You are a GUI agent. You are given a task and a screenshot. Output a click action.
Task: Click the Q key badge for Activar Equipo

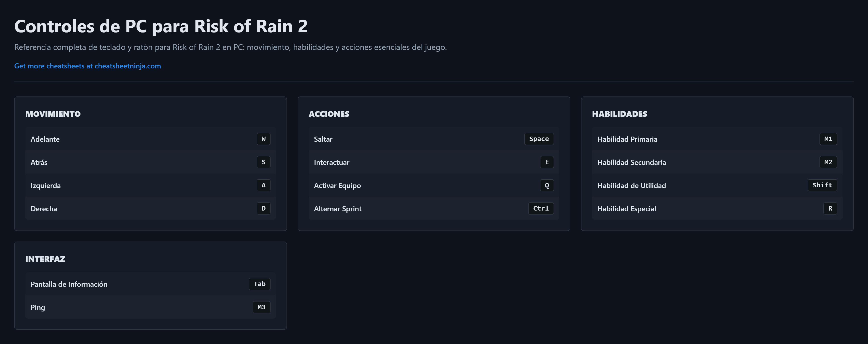(547, 185)
